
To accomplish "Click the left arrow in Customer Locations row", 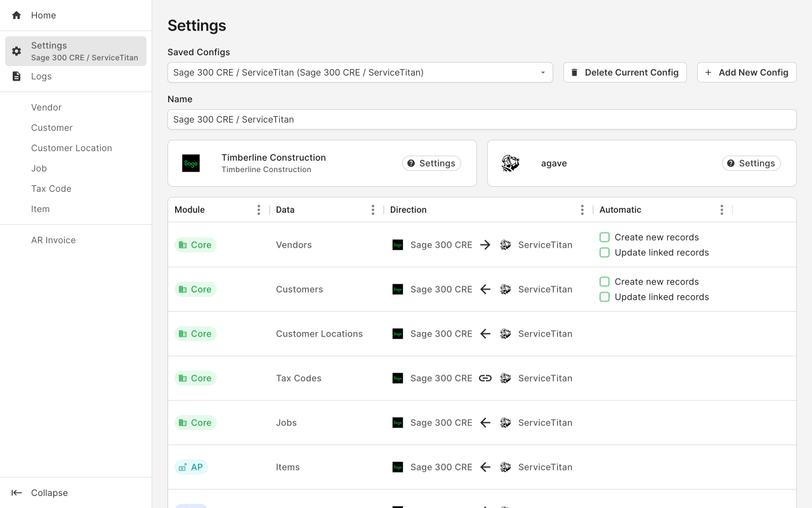I will click(485, 334).
